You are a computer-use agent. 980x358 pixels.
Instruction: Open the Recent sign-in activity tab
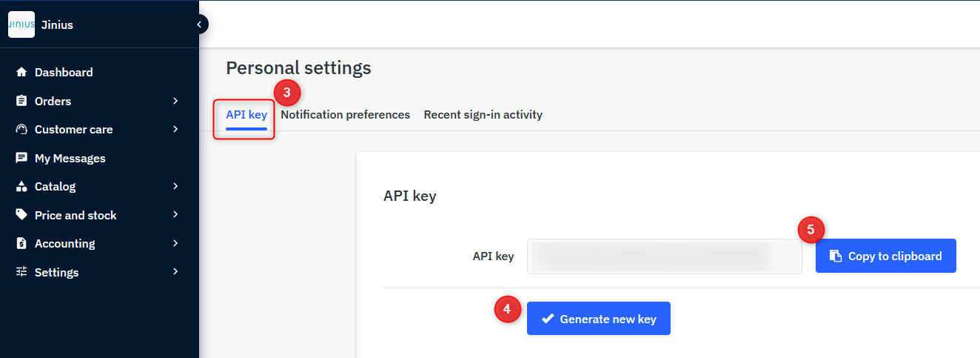click(483, 115)
